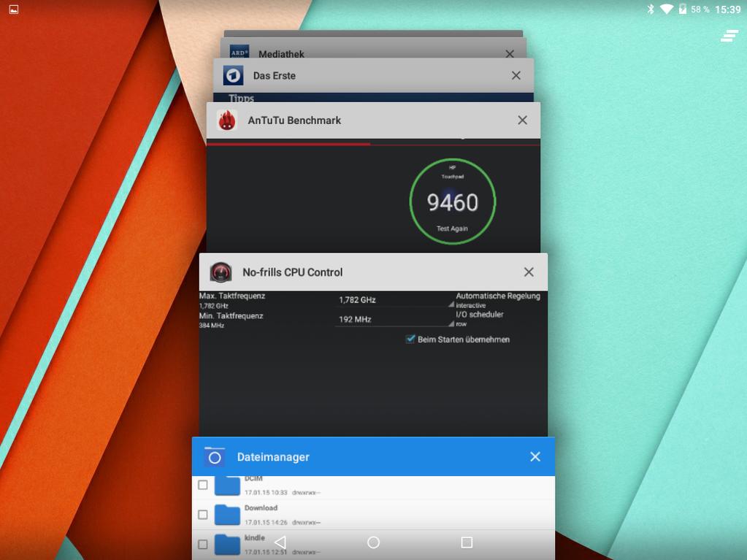Dismiss the Das Erste recent card
Image resolution: width=747 pixels, height=560 pixels.
point(516,75)
